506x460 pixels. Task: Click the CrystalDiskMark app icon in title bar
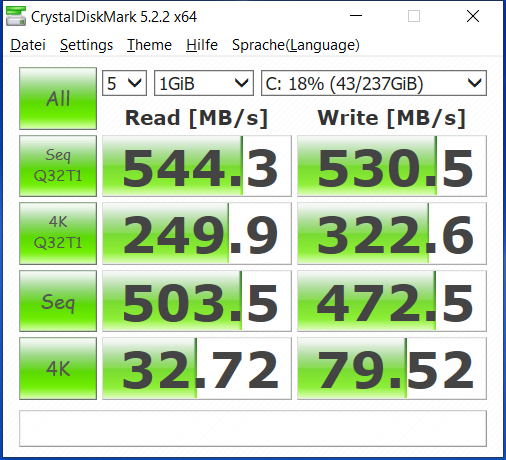click(16, 16)
